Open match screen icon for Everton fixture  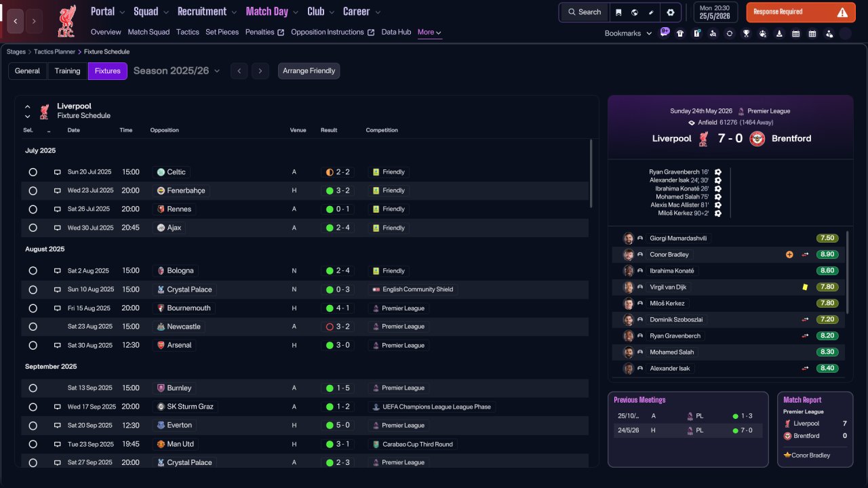coord(58,425)
